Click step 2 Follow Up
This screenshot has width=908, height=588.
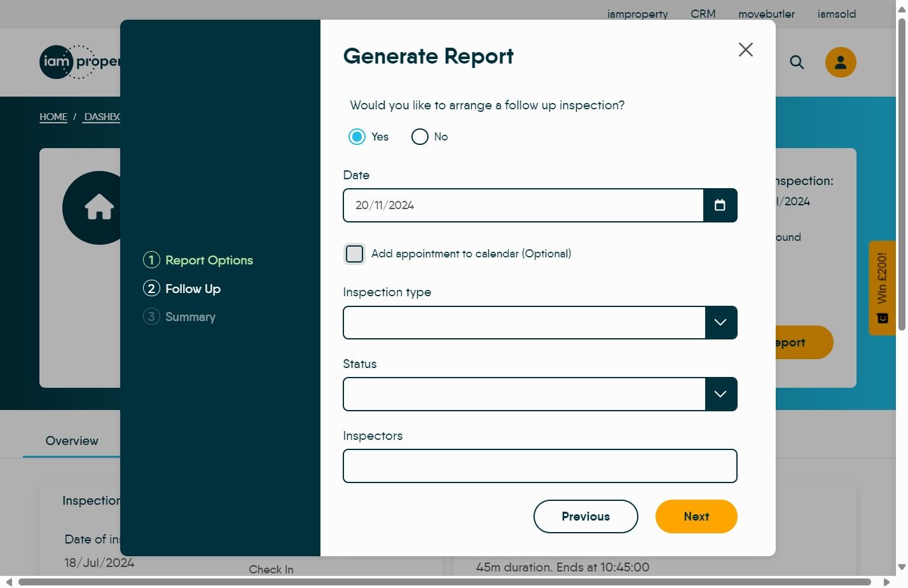(193, 289)
